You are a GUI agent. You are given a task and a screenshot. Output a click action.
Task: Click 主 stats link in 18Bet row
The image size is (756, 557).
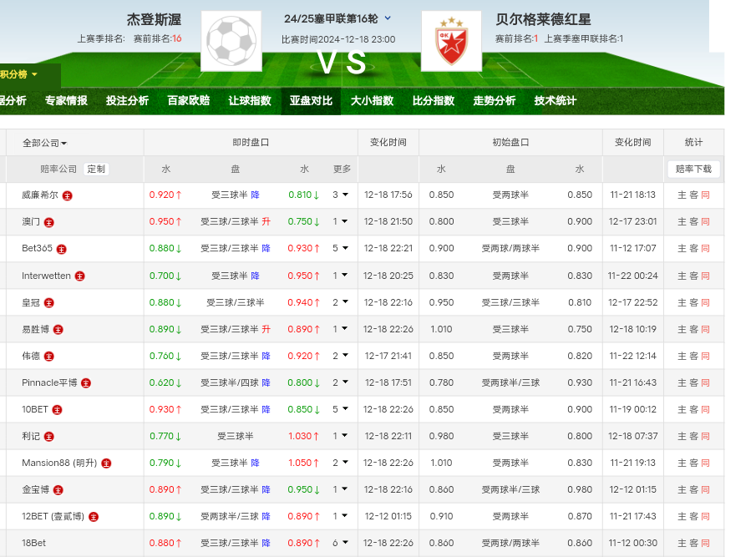pos(682,543)
